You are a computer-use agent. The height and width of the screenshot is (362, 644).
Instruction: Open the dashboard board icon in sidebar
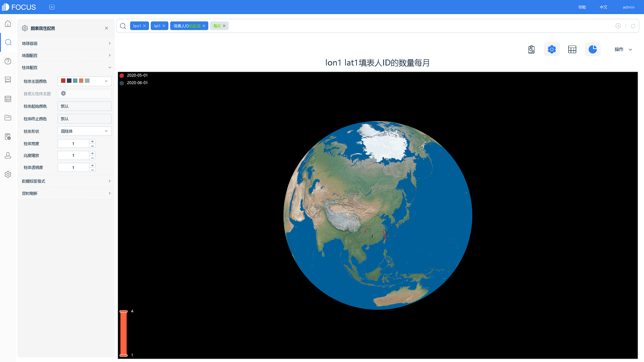click(x=8, y=80)
